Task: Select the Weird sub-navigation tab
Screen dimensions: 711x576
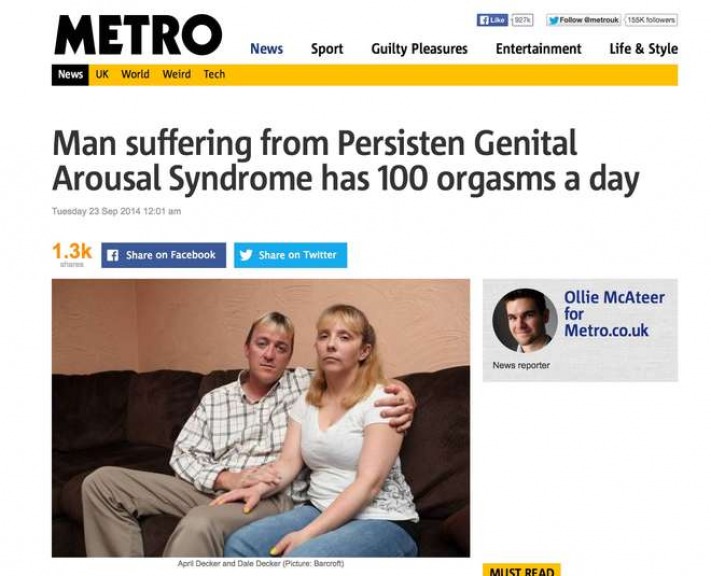Action: pyautogui.click(x=176, y=74)
